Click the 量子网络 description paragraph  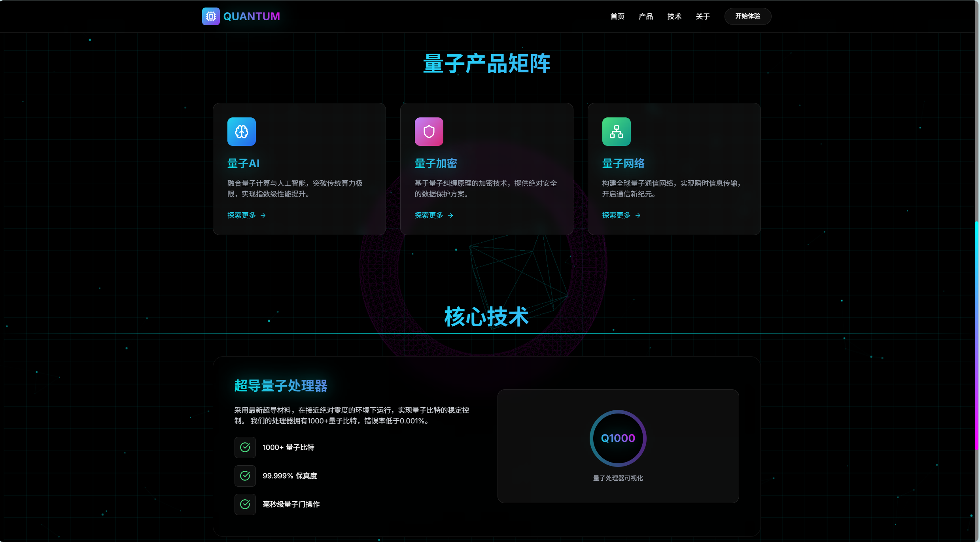672,189
